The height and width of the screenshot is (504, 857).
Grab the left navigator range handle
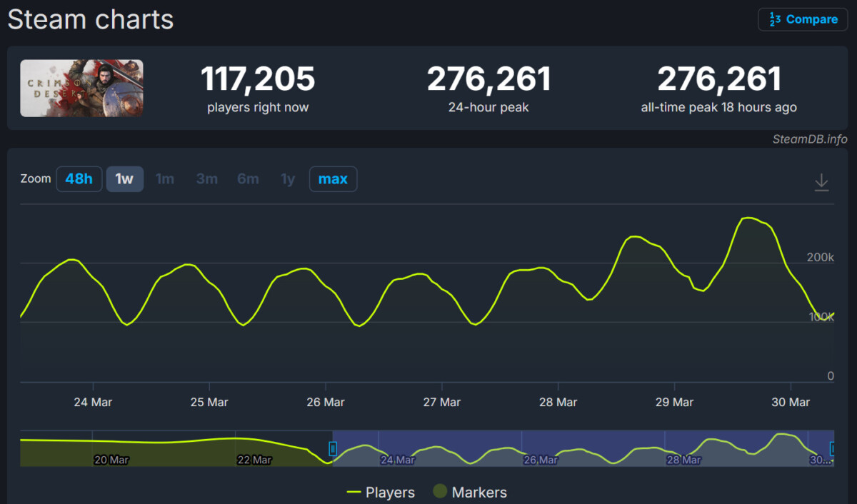pyautogui.click(x=333, y=448)
